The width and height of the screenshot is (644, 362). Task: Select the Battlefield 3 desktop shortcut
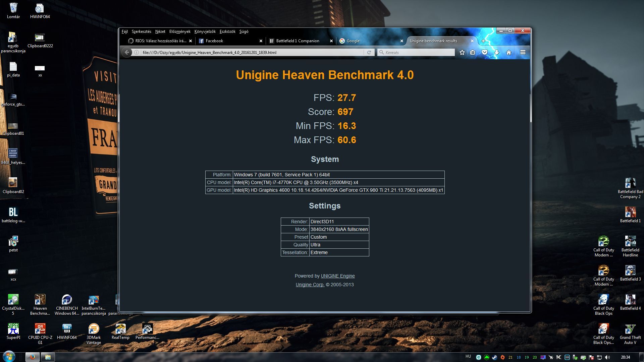point(630,273)
